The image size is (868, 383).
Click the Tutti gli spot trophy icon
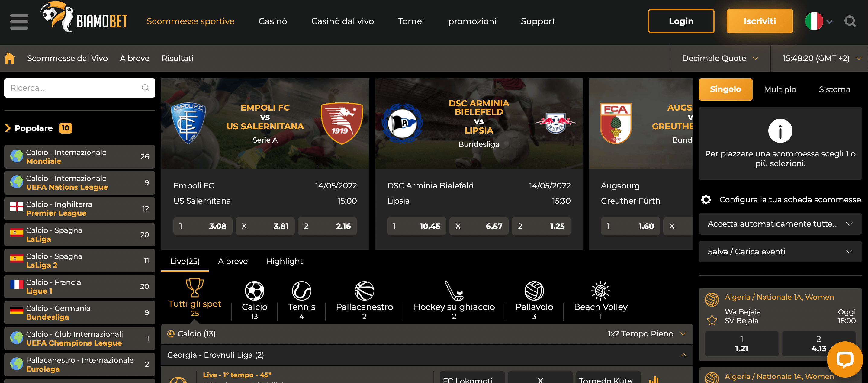(194, 289)
